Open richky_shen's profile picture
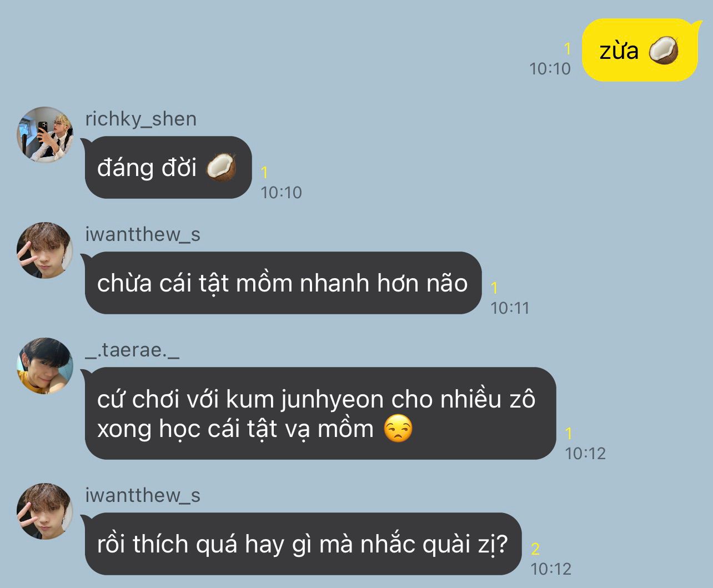The image size is (713, 588). point(45,135)
